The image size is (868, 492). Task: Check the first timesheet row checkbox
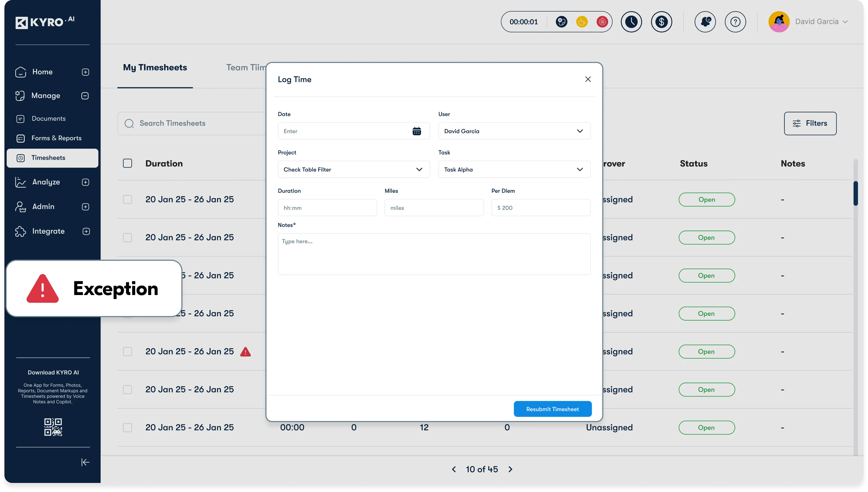point(127,199)
